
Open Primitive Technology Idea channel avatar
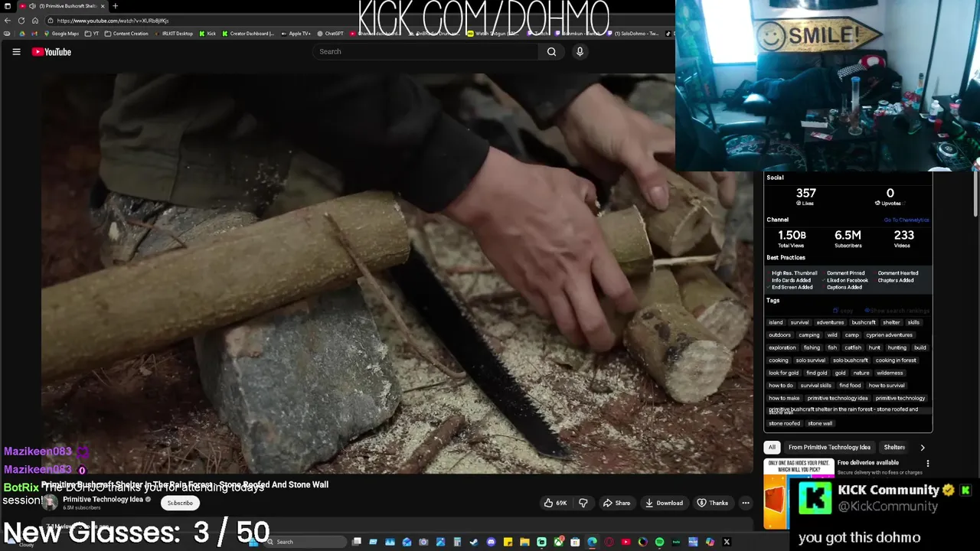point(50,502)
